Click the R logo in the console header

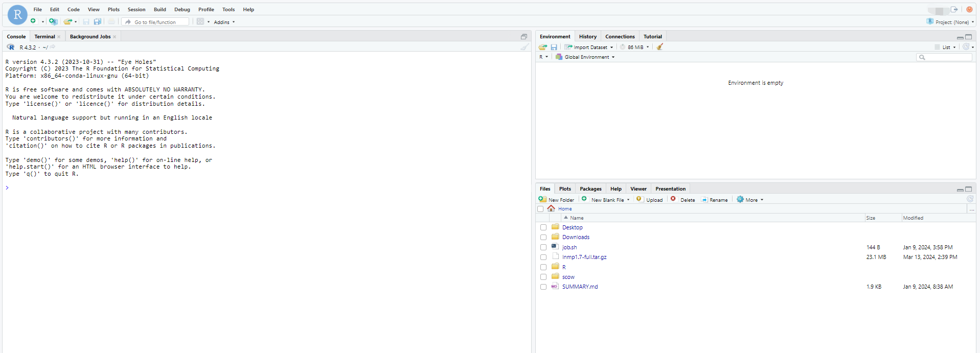pos(11,47)
